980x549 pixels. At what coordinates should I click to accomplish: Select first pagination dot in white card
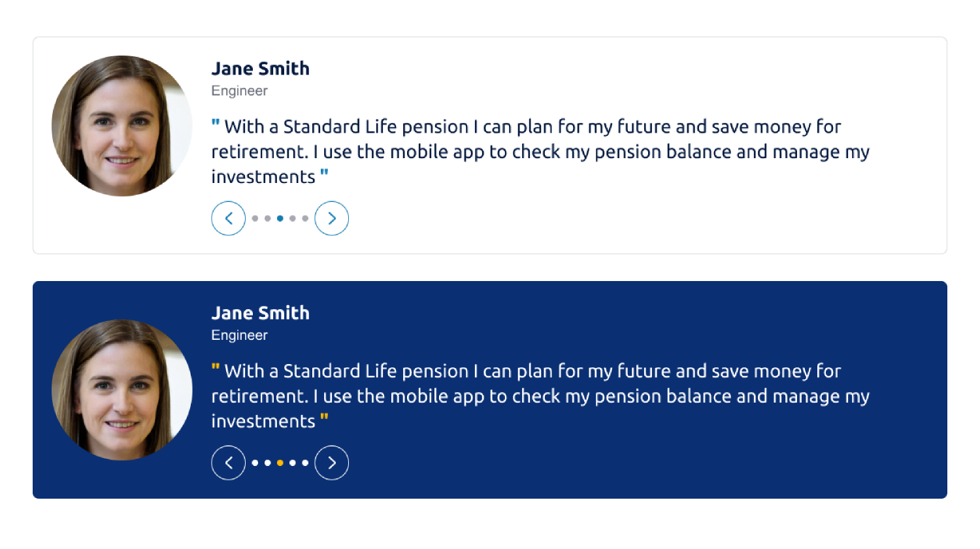pyautogui.click(x=255, y=218)
